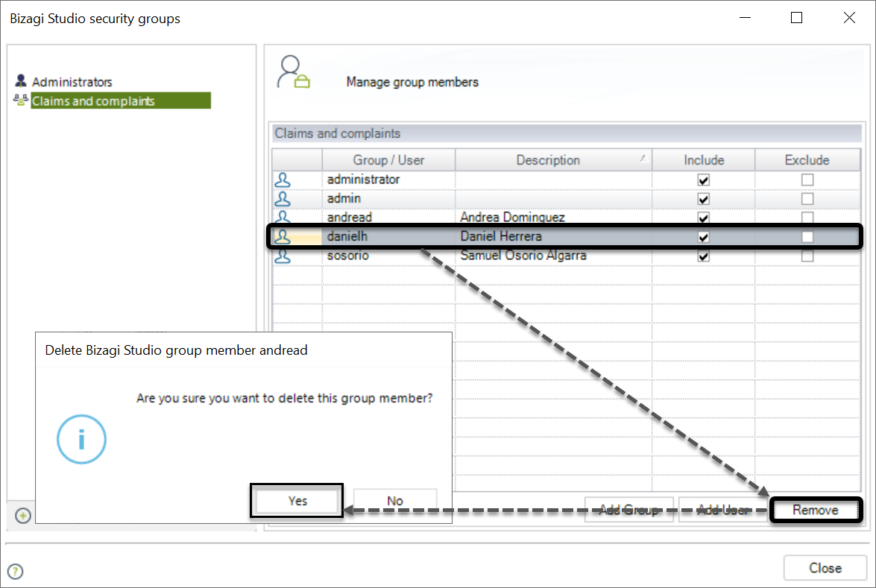
Task: Toggle Include checkbox for andread
Action: (703, 218)
